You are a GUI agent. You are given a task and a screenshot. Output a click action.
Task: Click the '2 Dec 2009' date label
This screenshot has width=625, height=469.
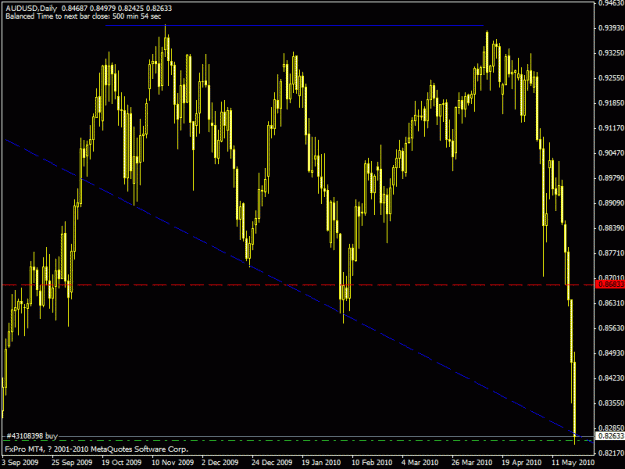coord(220,463)
